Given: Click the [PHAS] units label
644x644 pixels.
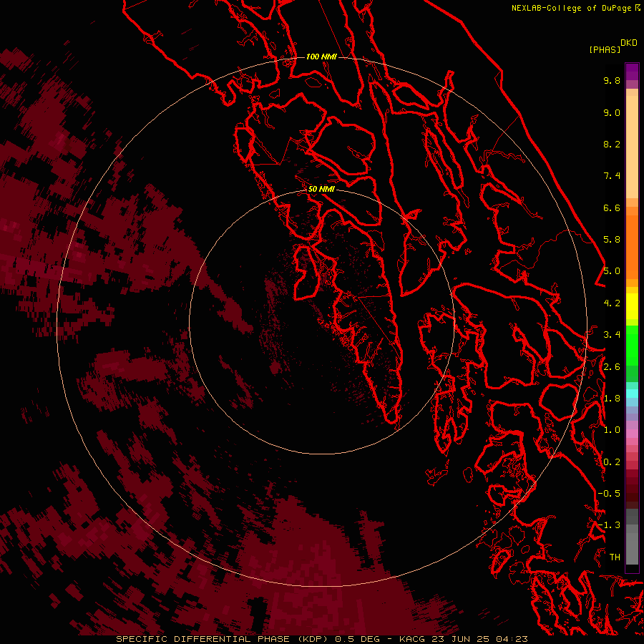Looking at the screenshot, I should point(605,49).
